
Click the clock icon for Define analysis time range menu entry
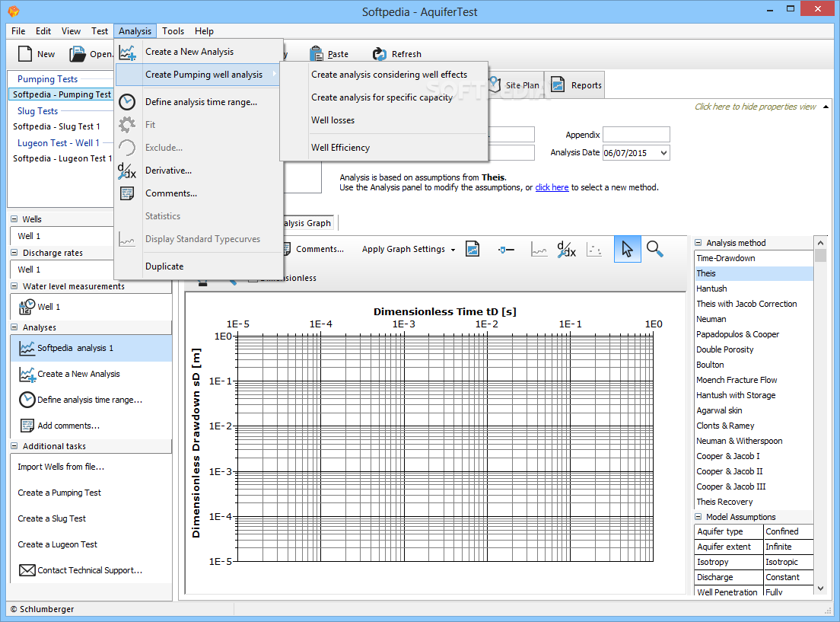click(127, 102)
